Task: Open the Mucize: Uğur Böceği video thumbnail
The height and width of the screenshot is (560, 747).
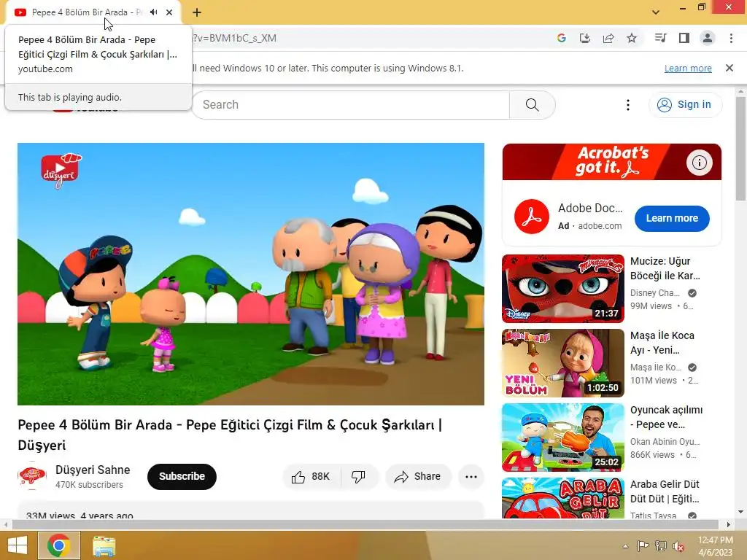Action: [x=562, y=289]
